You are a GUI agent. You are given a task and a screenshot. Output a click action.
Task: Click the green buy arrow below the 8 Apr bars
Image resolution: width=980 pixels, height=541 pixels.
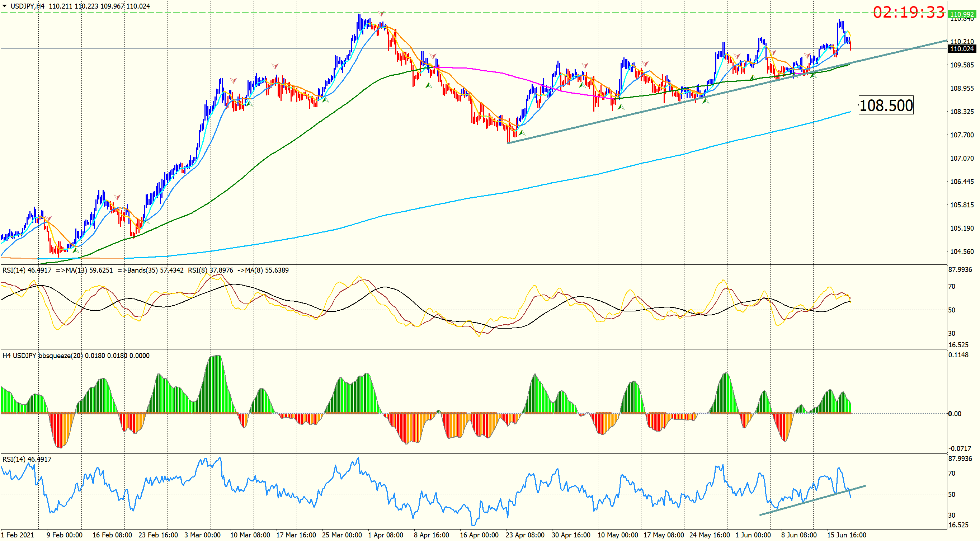pos(429,85)
